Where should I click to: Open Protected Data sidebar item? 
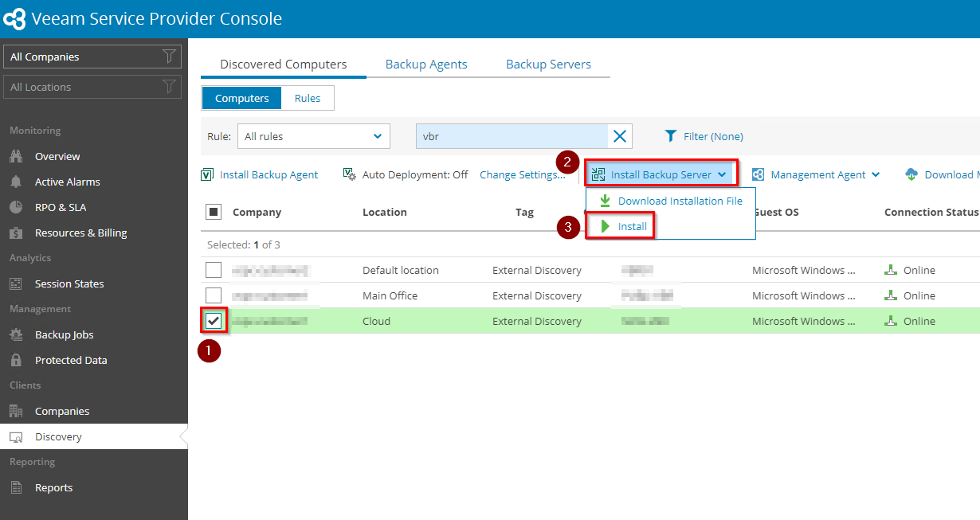(x=70, y=360)
